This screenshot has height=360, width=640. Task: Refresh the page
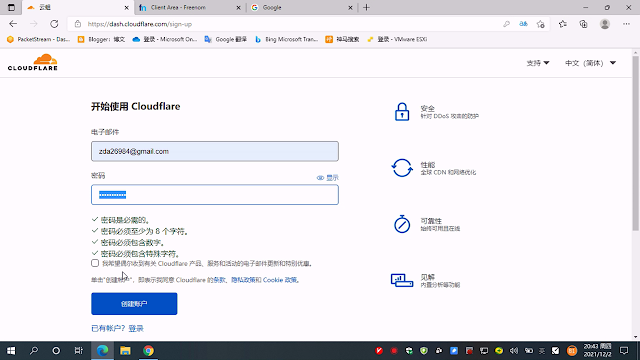coord(54,24)
